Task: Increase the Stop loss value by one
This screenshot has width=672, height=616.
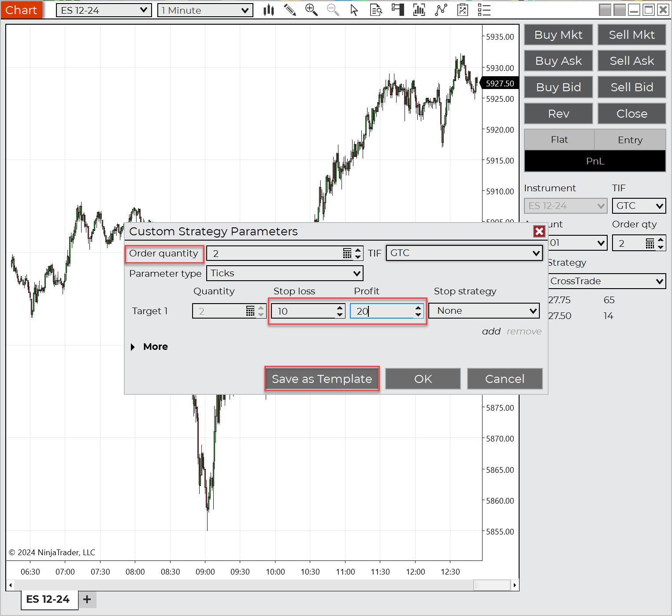Action: click(340, 308)
